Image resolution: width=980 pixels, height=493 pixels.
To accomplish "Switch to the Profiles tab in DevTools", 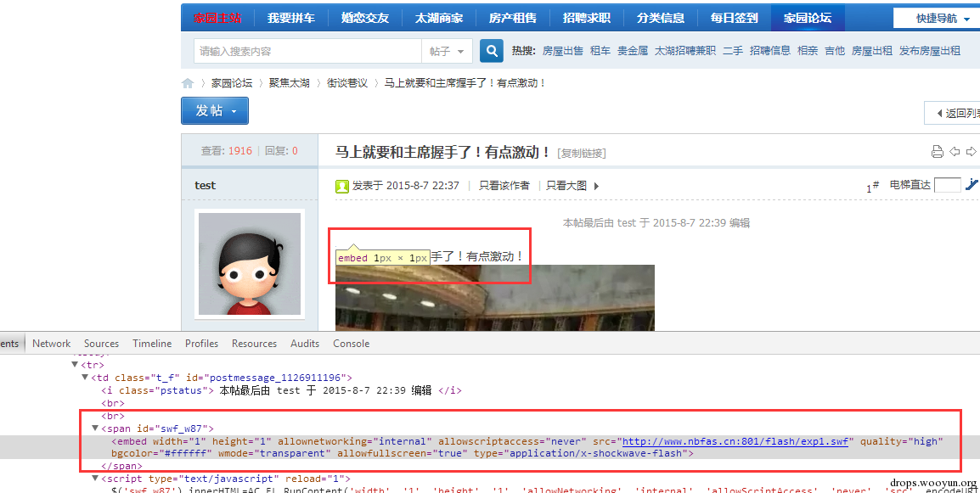I will pos(201,344).
